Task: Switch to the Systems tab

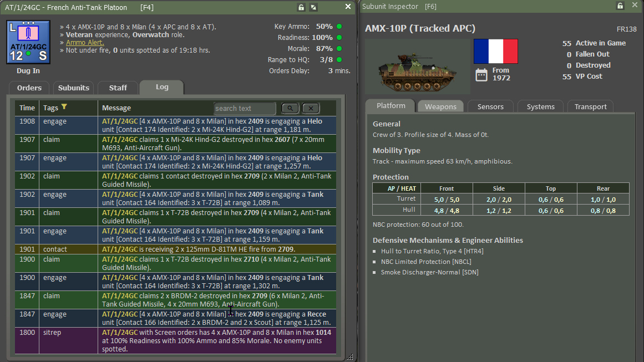Action: [x=540, y=106]
